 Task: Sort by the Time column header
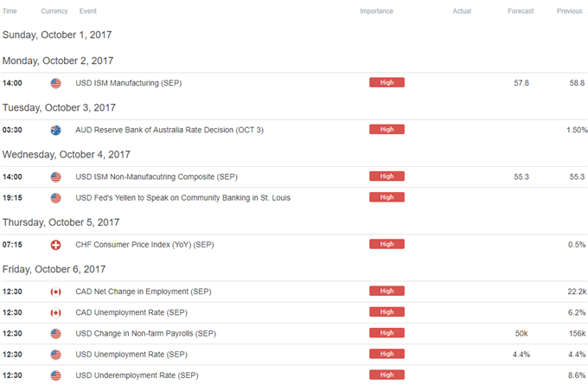pyautogui.click(x=10, y=11)
